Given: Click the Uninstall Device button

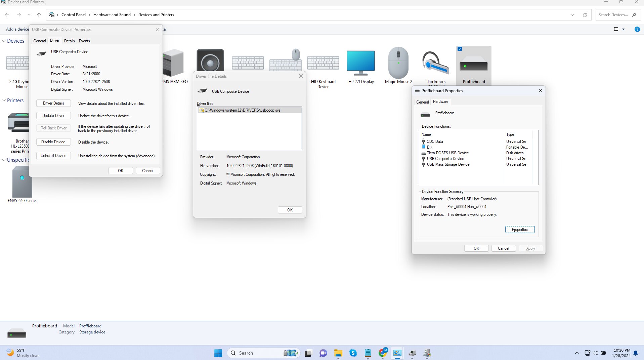Looking at the screenshot, I should pyautogui.click(x=53, y=156).
